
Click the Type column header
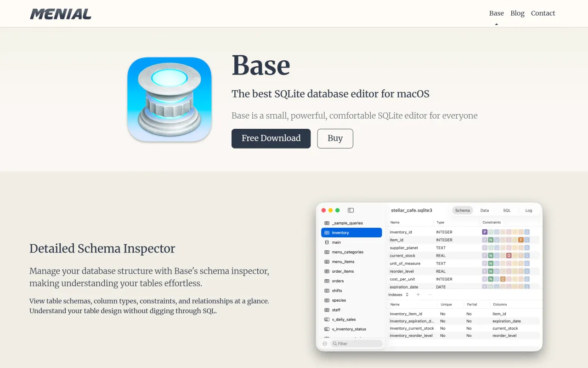440,222
